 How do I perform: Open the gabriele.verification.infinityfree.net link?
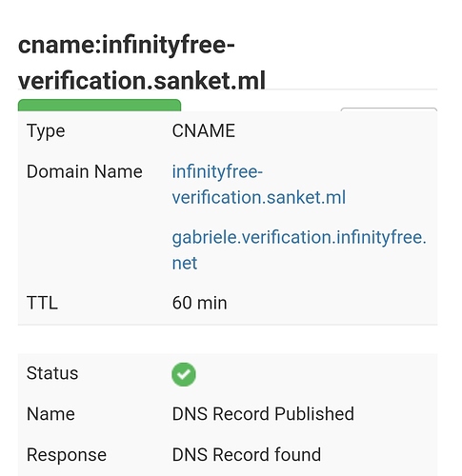(x=299, y=250)
